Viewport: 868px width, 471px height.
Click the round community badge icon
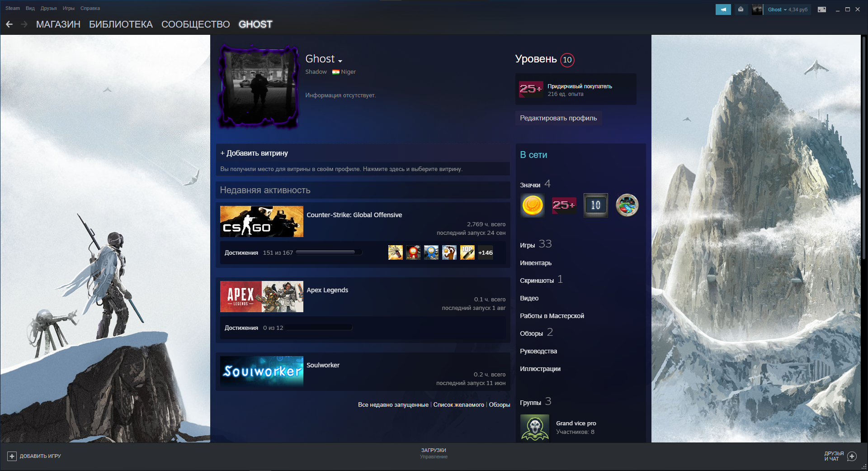click(627, 205)
